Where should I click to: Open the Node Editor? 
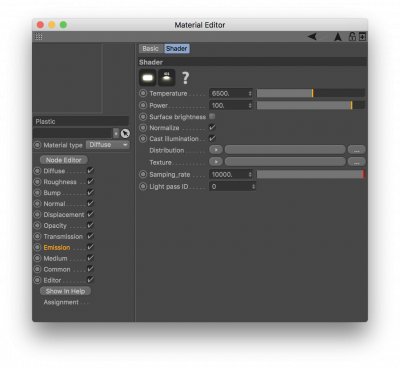pyautogui.click(x=64, y=160)
